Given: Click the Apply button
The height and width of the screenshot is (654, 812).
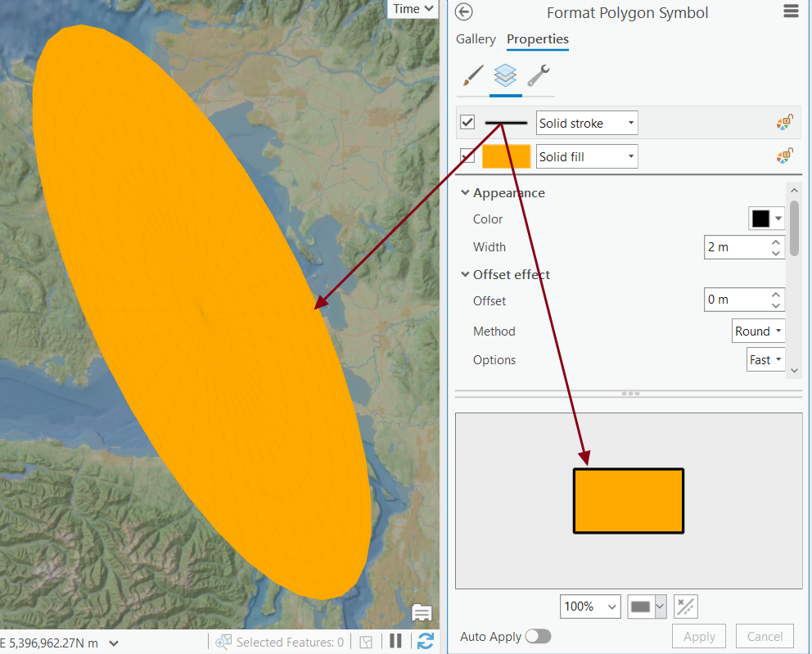Looking at the screenshot, I should [x=698, y=636].
